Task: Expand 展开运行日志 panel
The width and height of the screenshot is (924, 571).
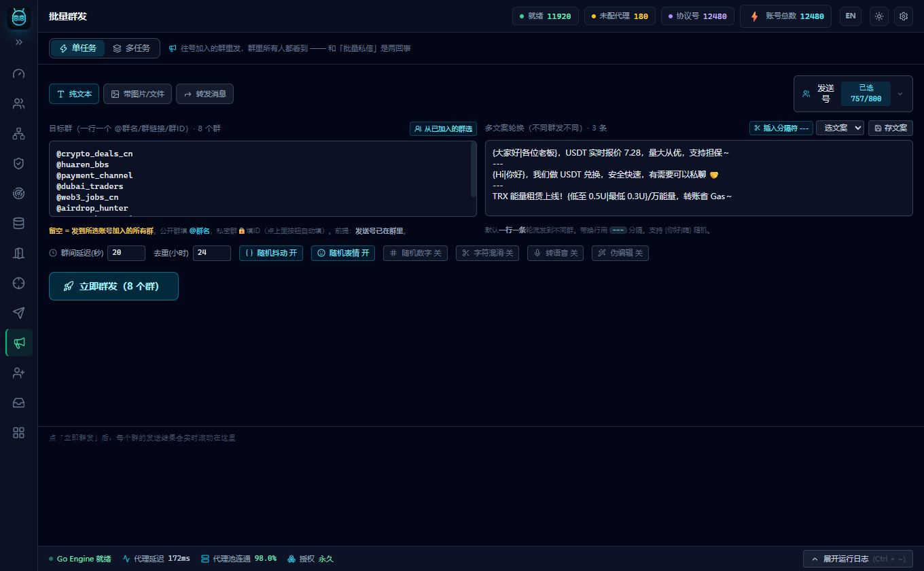Action: point(858,559)
